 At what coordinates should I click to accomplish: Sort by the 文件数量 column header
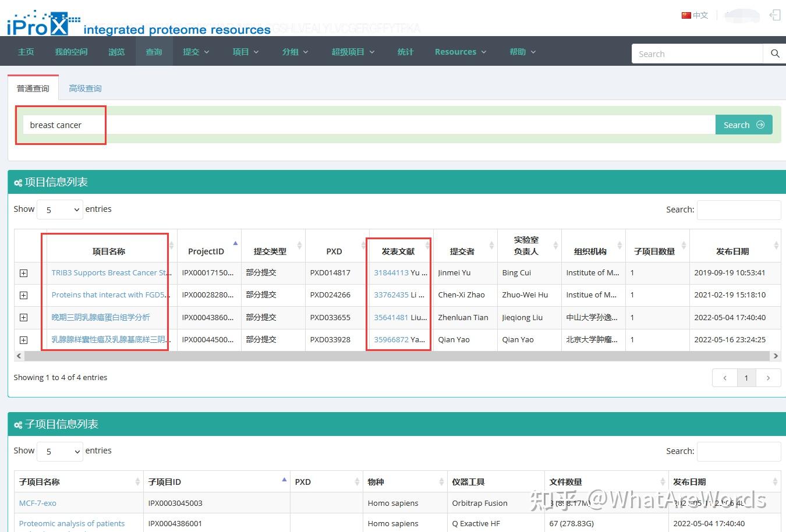click(566, 482)
